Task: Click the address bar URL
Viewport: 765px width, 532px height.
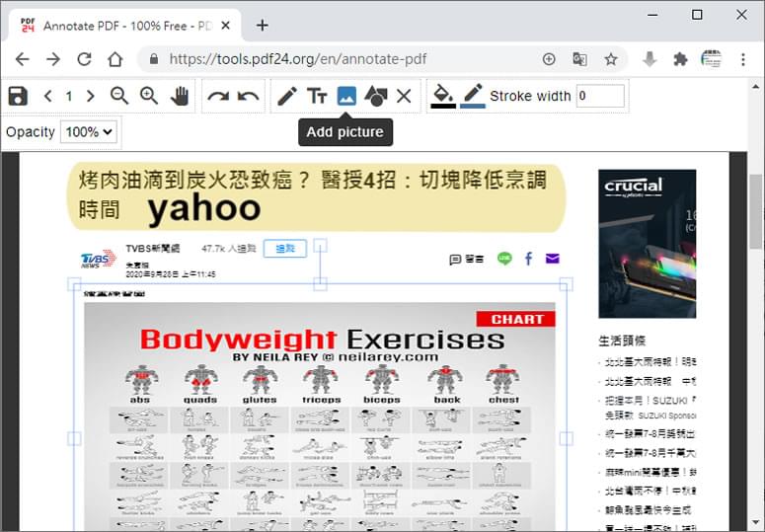Action: [x=297, y=59]
